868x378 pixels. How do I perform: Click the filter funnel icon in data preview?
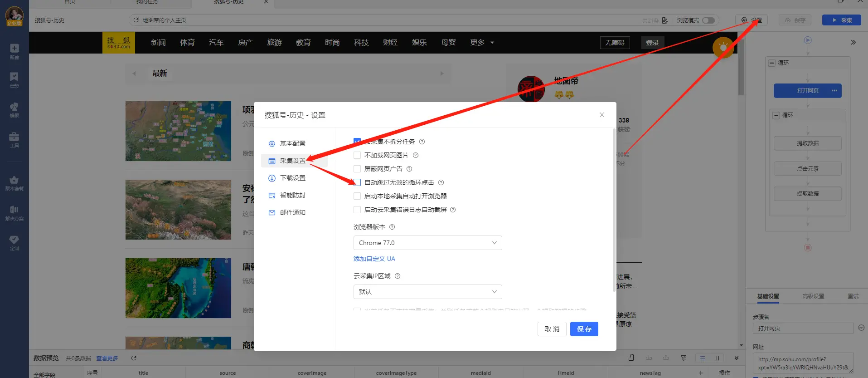pos(683,358)
